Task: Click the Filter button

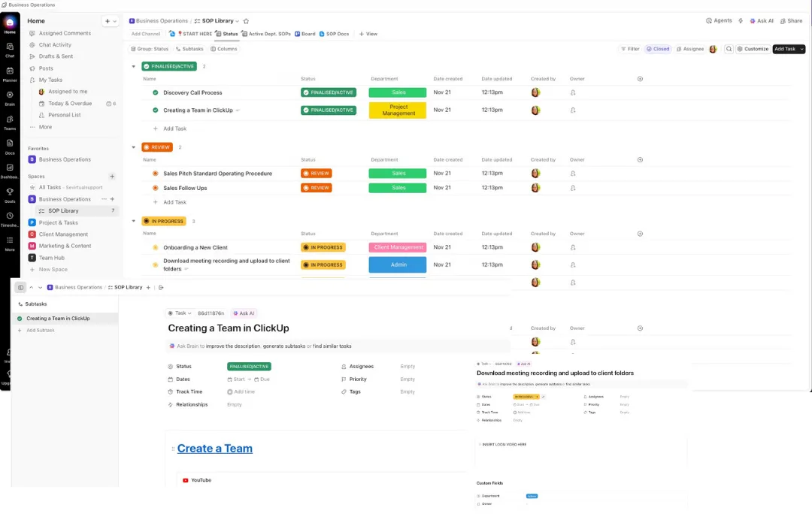Action: coord(630,49)
